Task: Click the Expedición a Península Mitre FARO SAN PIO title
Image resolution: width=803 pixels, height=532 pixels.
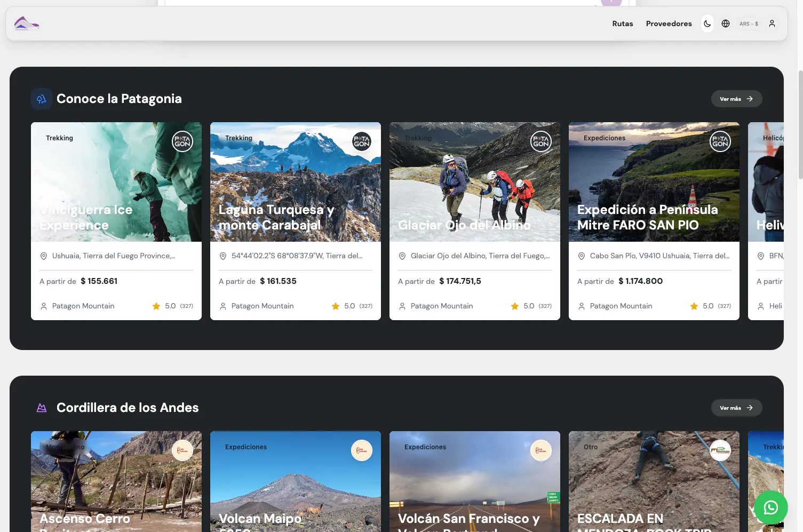Action: click(648, 217)
